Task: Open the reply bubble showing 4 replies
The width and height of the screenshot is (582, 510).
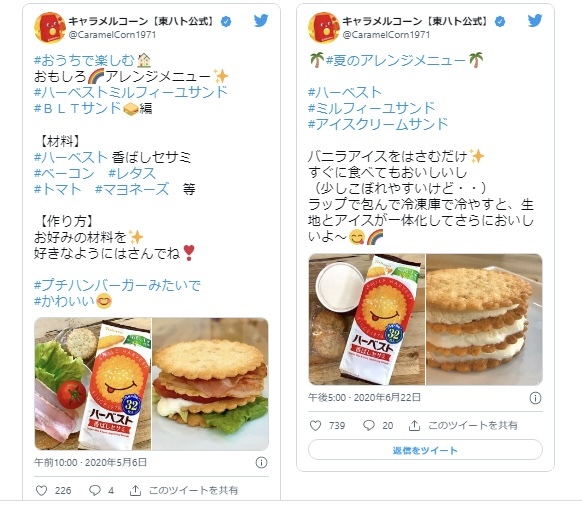Action: point(95,490)
